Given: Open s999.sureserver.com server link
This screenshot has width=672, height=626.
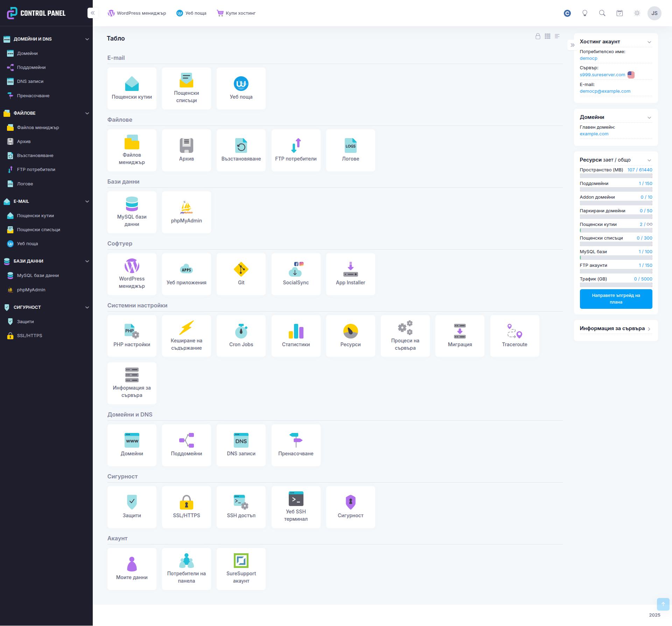Looking at the screenshot, I should pyautogui.click(x=602, y=74).
